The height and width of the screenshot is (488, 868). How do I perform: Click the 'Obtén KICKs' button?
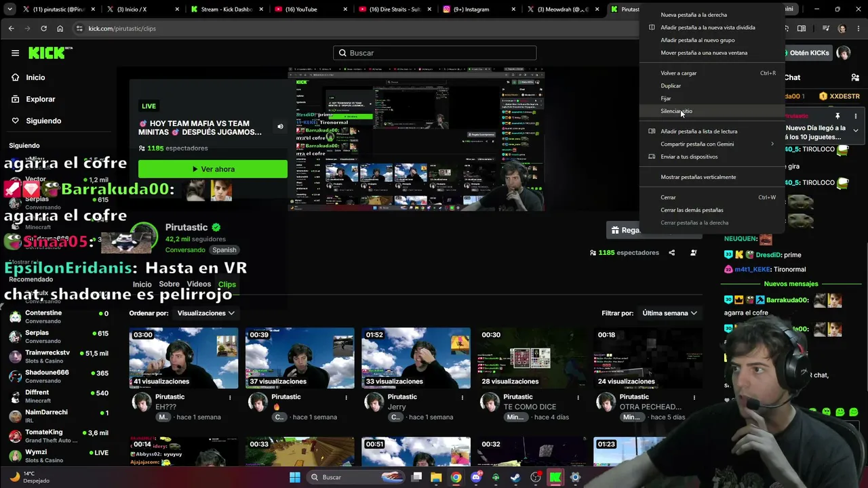(809, 53)
